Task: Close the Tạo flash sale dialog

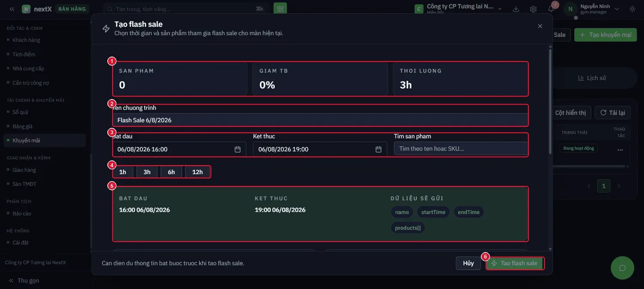Action: (540, 26)
